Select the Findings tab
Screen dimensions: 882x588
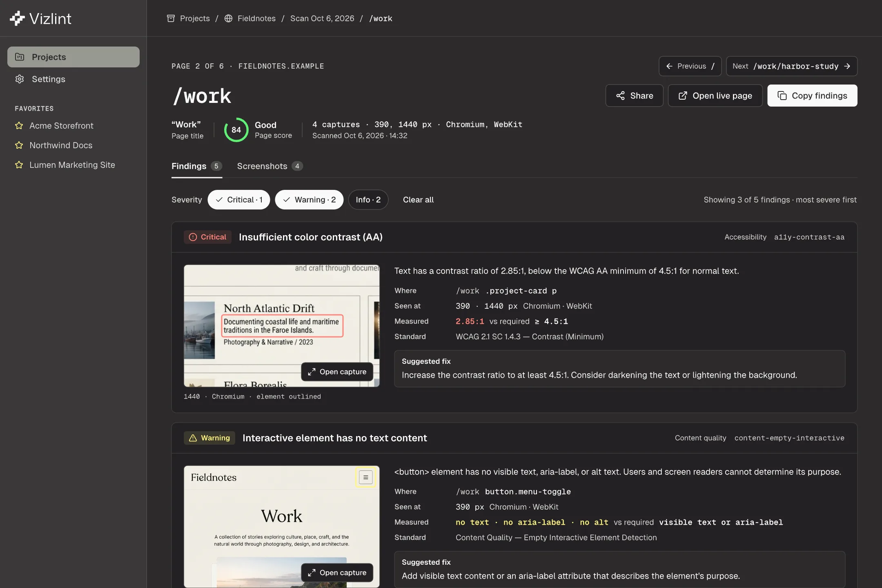click(x=197, y=166)
